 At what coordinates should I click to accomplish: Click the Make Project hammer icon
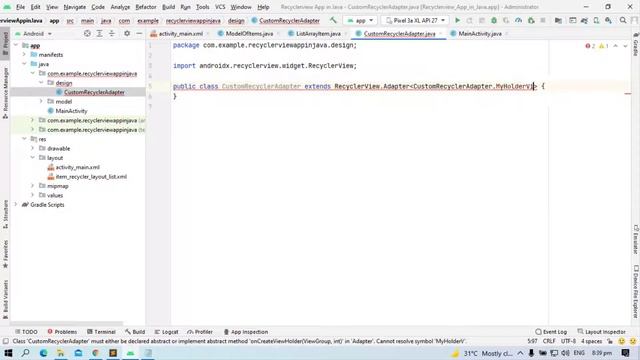point(333,20)
